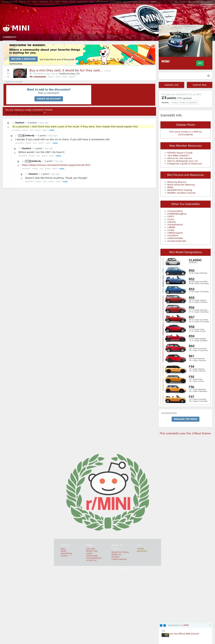Image resolution: width=215 pixels, height=644 pixels.
Task: Upvote the "Where would I run the VIN?" comment
Action: (15, 149)
